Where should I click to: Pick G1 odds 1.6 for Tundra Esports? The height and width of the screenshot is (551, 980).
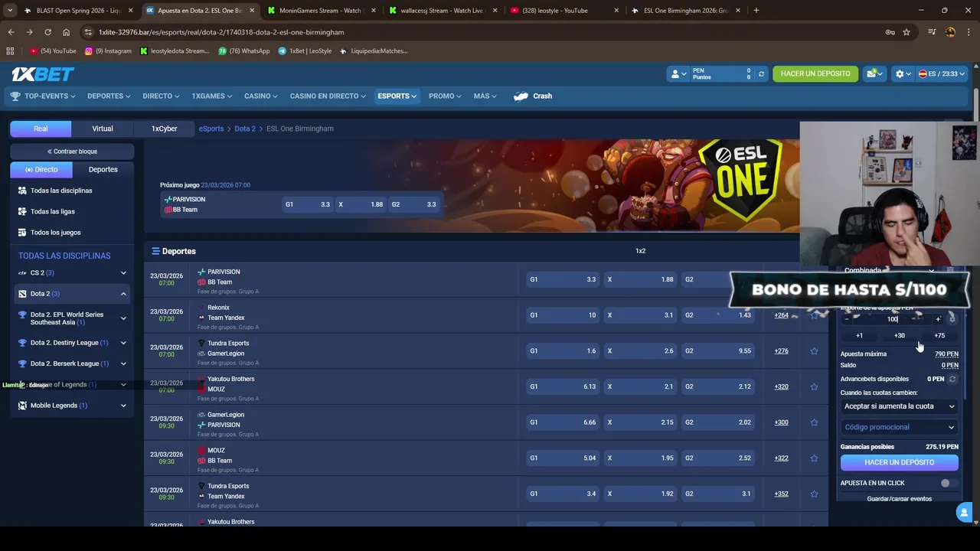562,351
